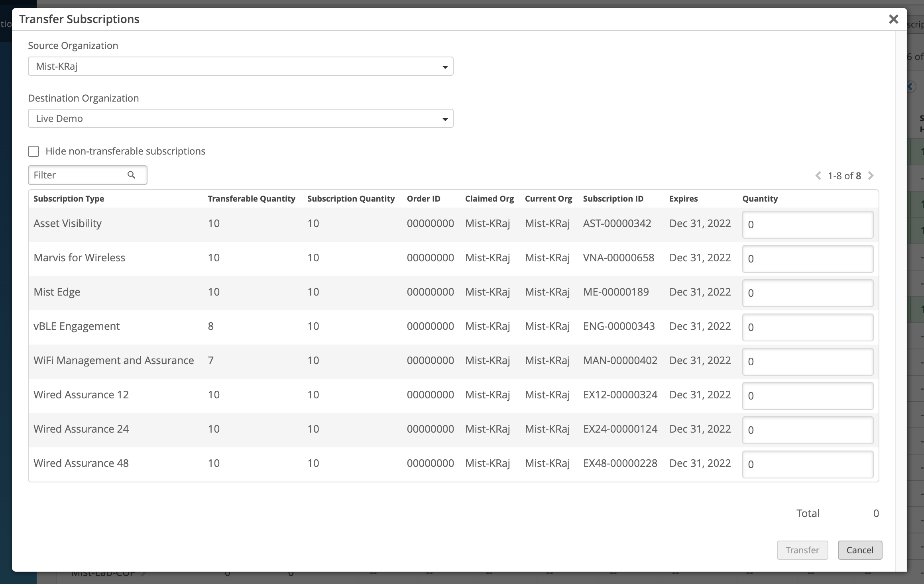Enable Hide non-transferable subscriptions checkbox
This screenshot has height=584, width=924.
[x=33, y=151]
